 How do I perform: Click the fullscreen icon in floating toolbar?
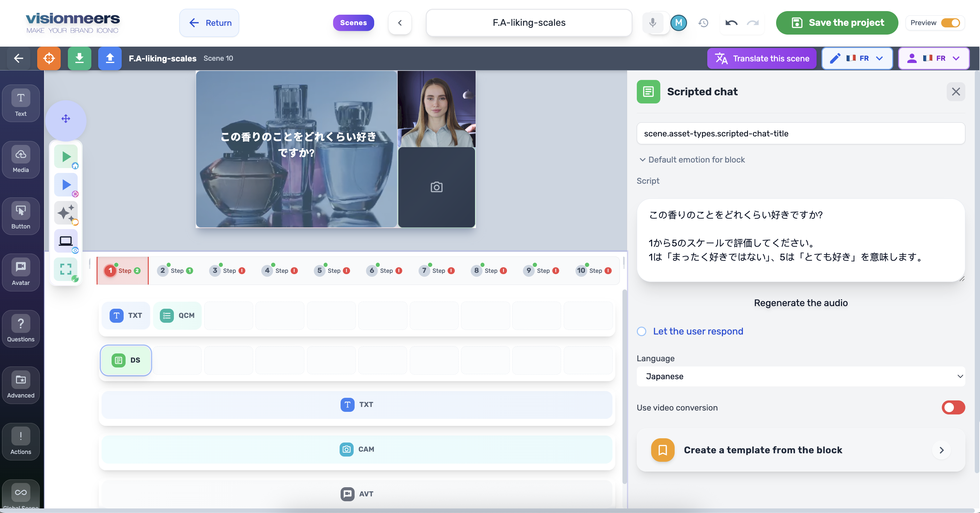tap(66, 269)
